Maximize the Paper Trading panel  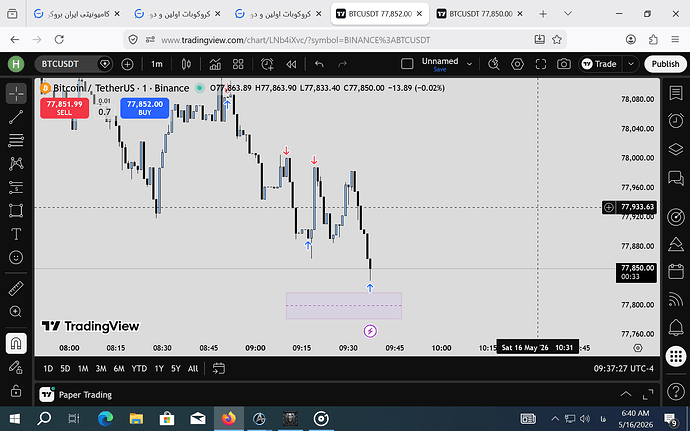click(648, 394)
